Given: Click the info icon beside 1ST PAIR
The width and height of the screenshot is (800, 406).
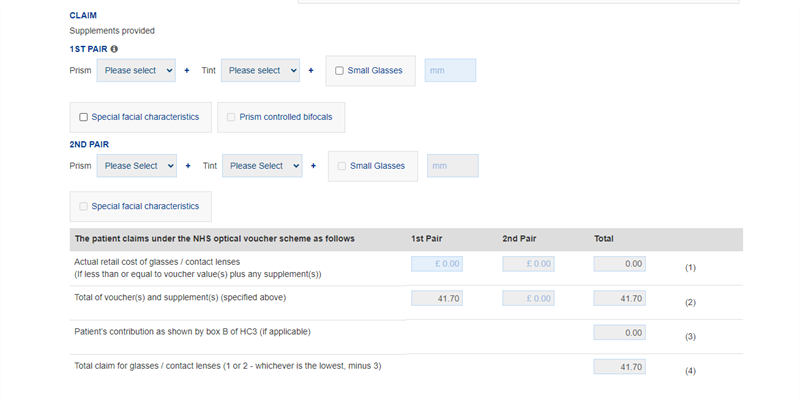Looking at the screenshot, I should click(x=114, y=48).
